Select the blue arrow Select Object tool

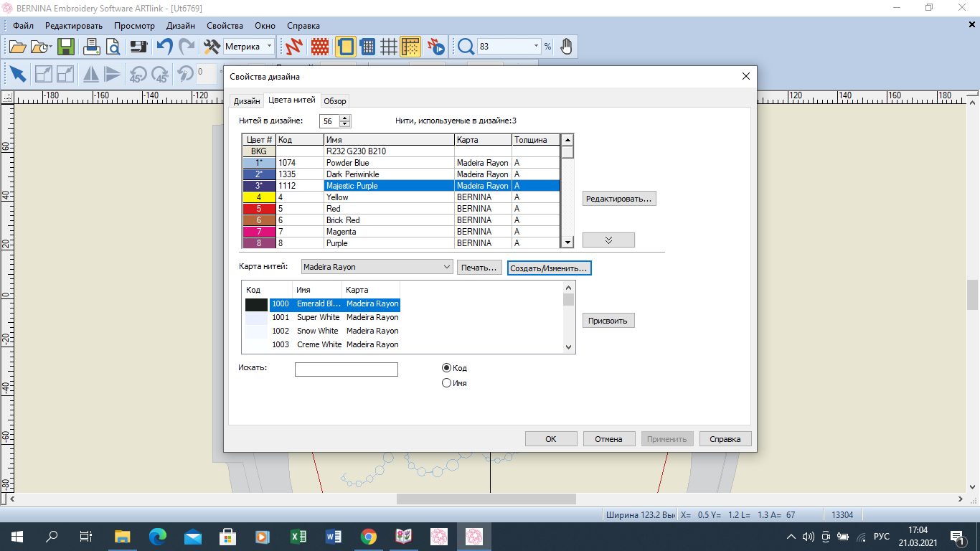click(18, 74)
